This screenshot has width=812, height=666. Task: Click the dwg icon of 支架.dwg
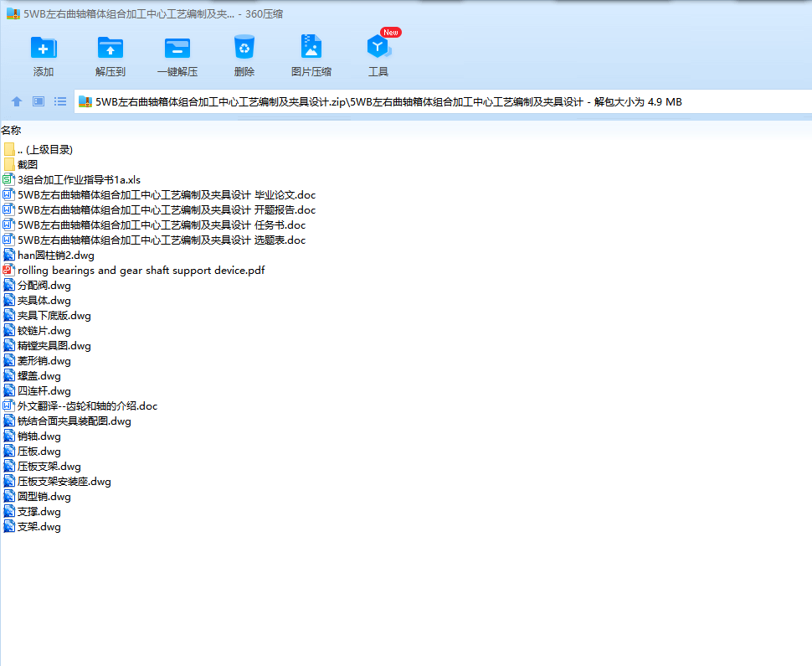click(9, 527)
